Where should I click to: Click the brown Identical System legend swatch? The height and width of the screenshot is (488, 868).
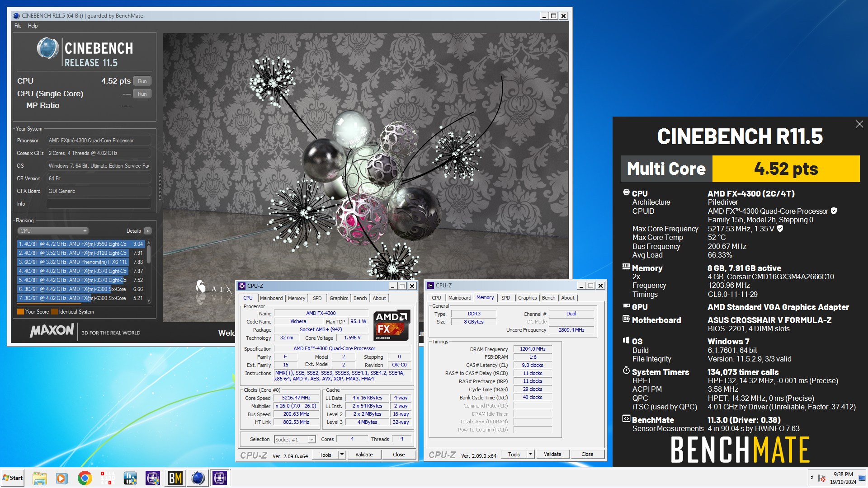click(x=54, y=312)
